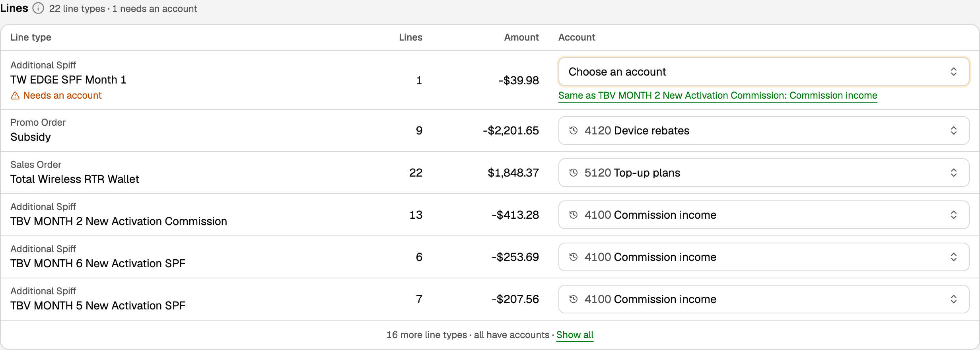Screen dimensions: 980x350
Task: Open account dropdown for TBV MONTH 5 row
Action: (764, 299)
